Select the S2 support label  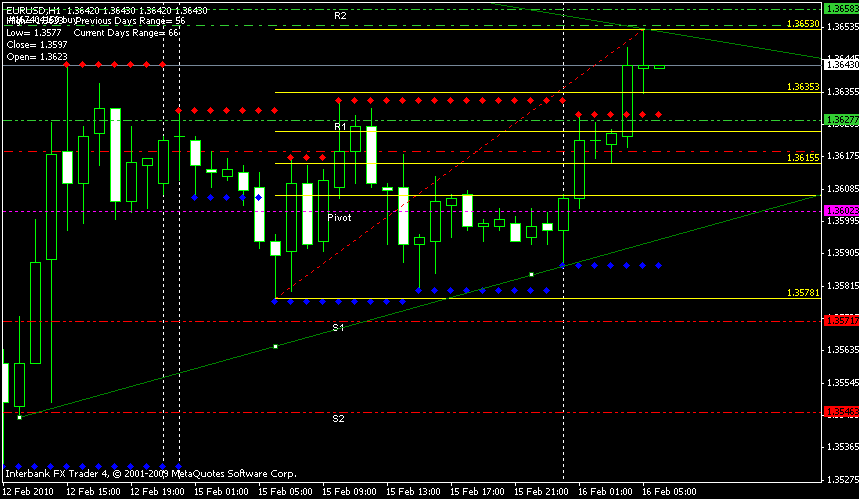pyautogui.click(x=338, y=419)
